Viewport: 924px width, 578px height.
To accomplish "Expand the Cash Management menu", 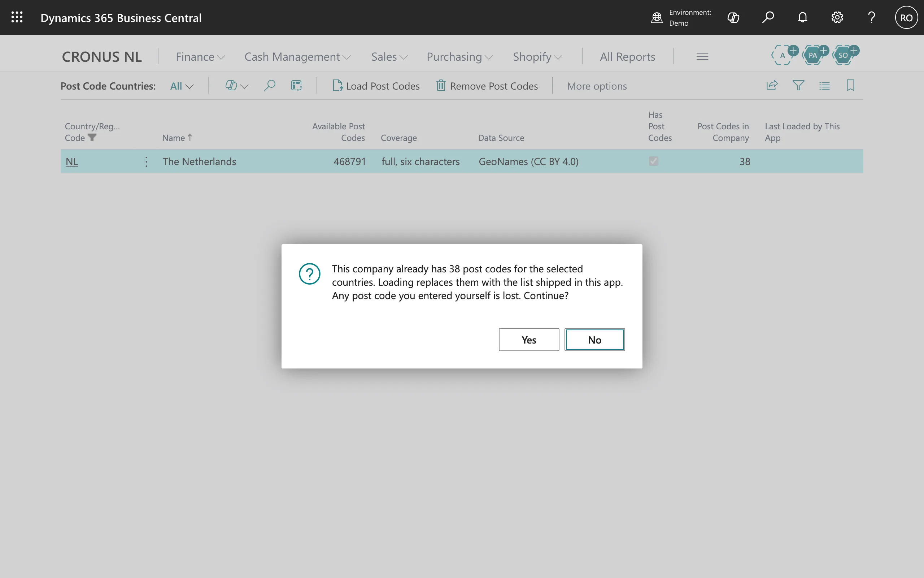I will pos(297,57).
